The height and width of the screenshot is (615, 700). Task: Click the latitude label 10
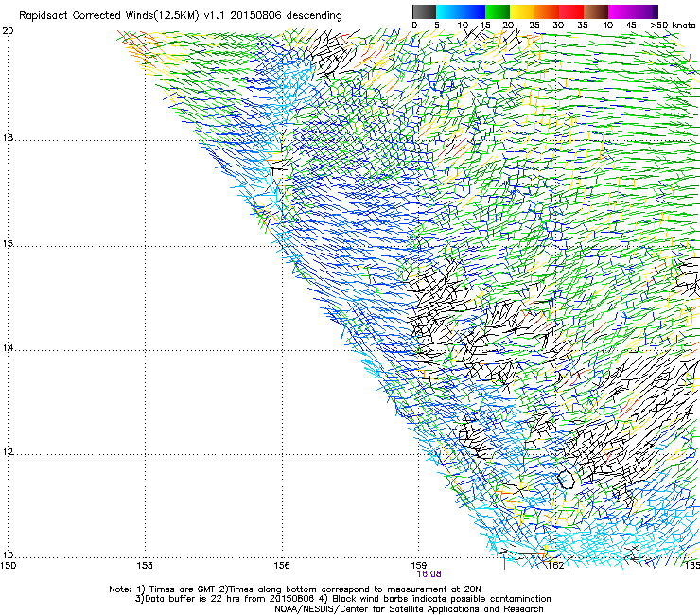(x=8, y=555)
